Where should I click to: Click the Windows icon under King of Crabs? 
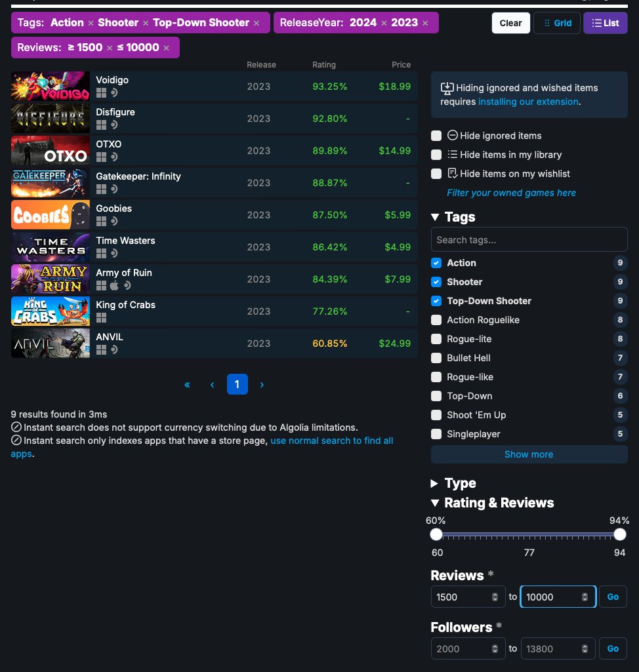tap(101, 317)
